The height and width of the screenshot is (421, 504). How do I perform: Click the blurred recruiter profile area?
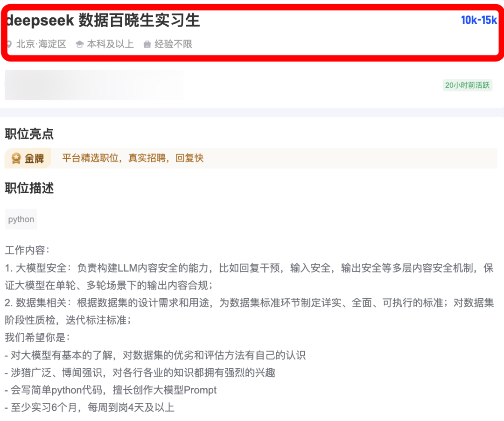coord(94,85)
